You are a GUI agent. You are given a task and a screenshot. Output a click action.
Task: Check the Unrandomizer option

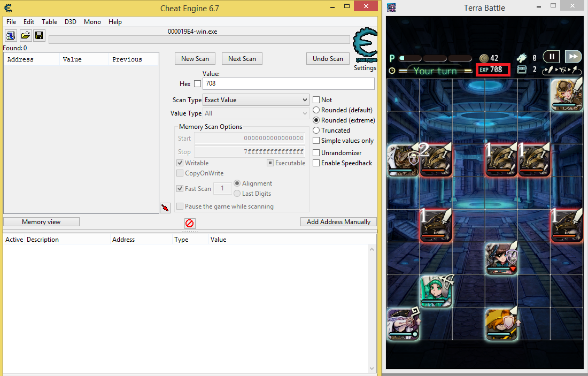pos(316,153)
